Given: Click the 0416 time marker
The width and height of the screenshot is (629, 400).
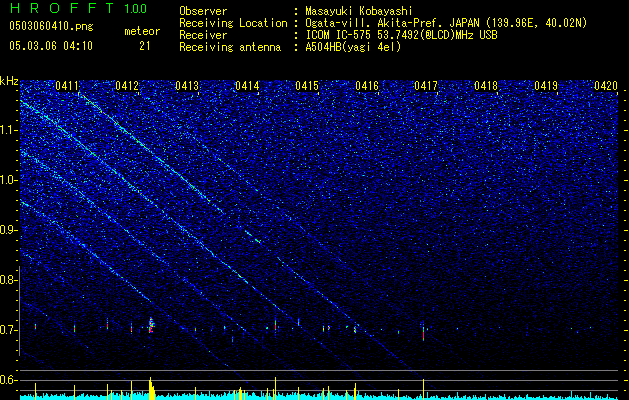Looking at the screenshot, I should click(367, 85).
